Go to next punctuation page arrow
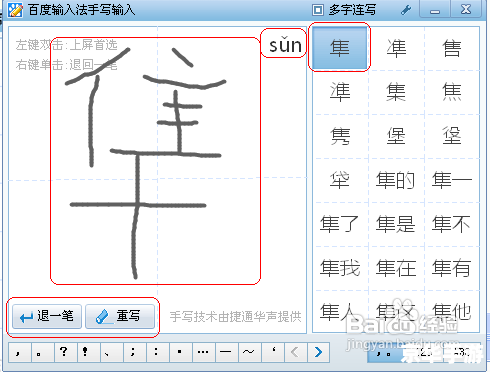Image resolution: width=490 pixels, height=372 pixels. click(318, 352)
